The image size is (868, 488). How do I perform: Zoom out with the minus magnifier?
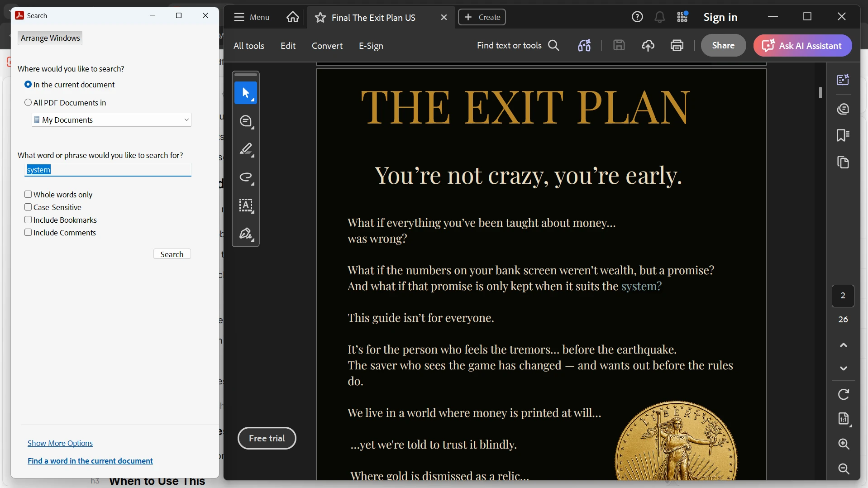point(844,469)
